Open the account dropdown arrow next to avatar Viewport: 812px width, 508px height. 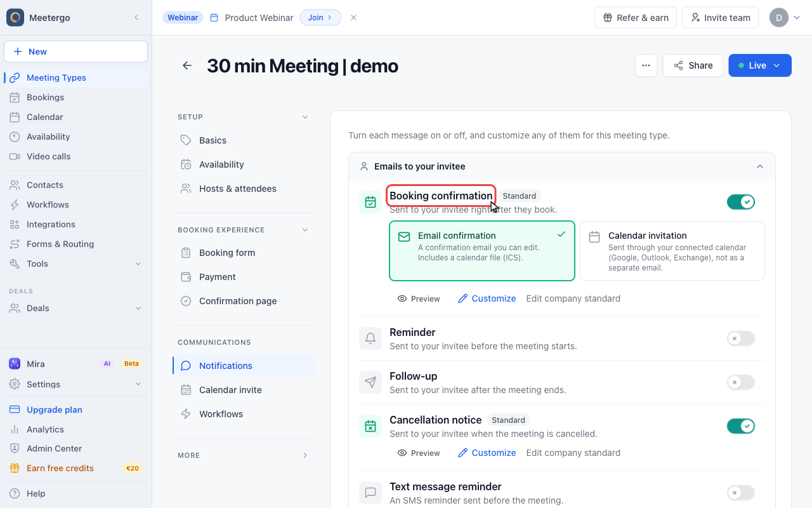point(797,18)
